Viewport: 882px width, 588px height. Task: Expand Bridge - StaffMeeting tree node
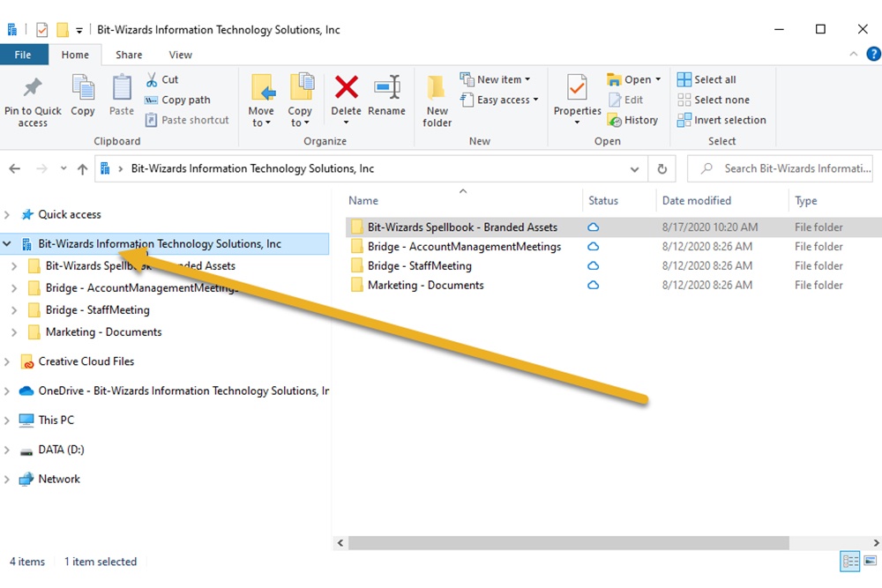[14, 310]
